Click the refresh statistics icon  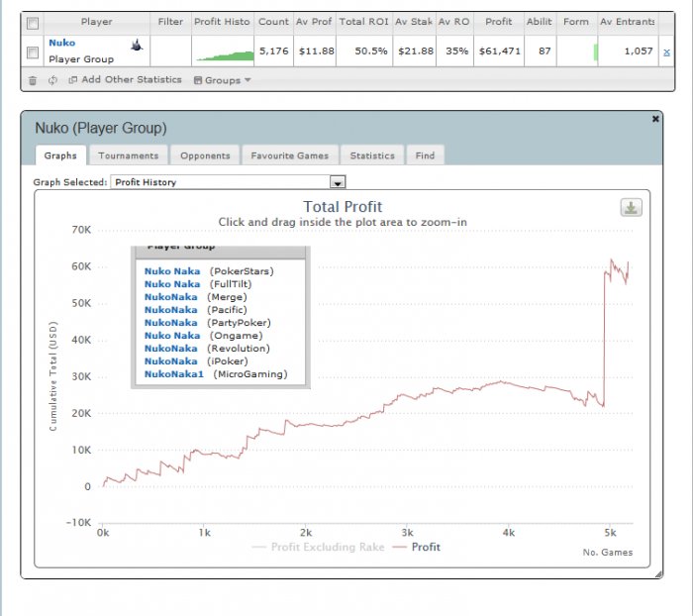pos(52,80)
